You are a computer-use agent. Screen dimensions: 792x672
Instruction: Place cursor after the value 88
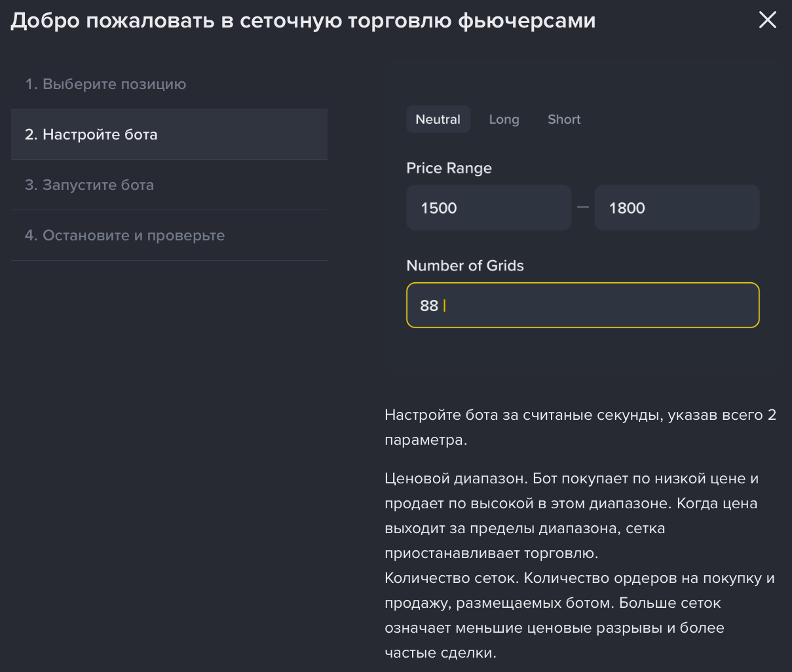click(x=443, y=305)
